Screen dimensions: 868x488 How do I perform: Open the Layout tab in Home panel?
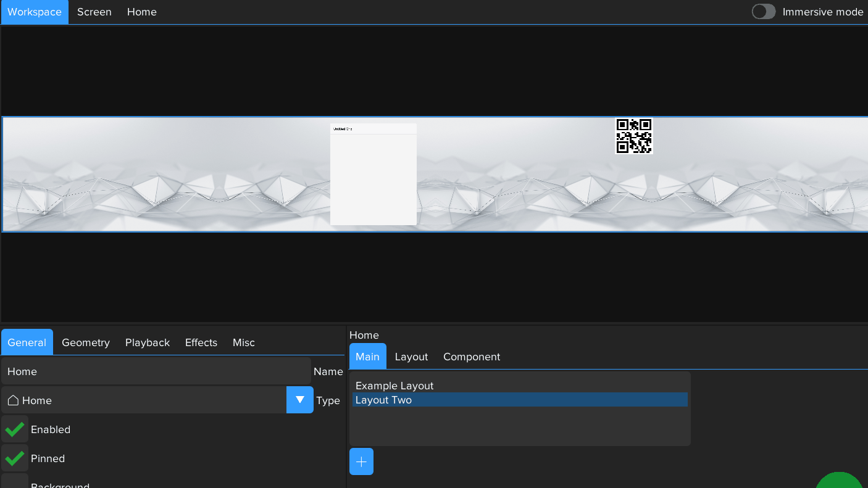[x=411, y=357]
